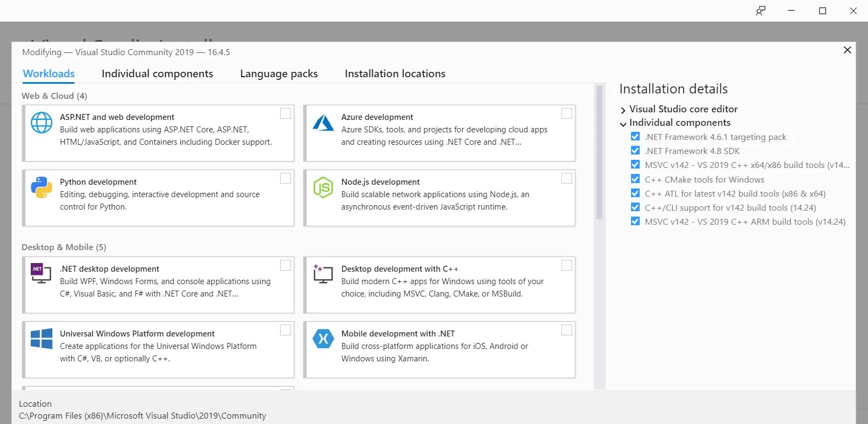Click the Python development snake icon
The width and height of the screenshot is (868, 424).
42,187
